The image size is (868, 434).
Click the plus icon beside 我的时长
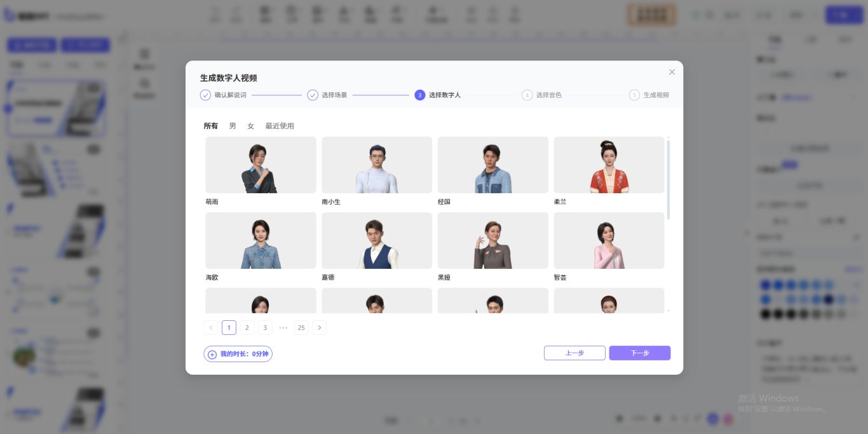pos(212,354)
